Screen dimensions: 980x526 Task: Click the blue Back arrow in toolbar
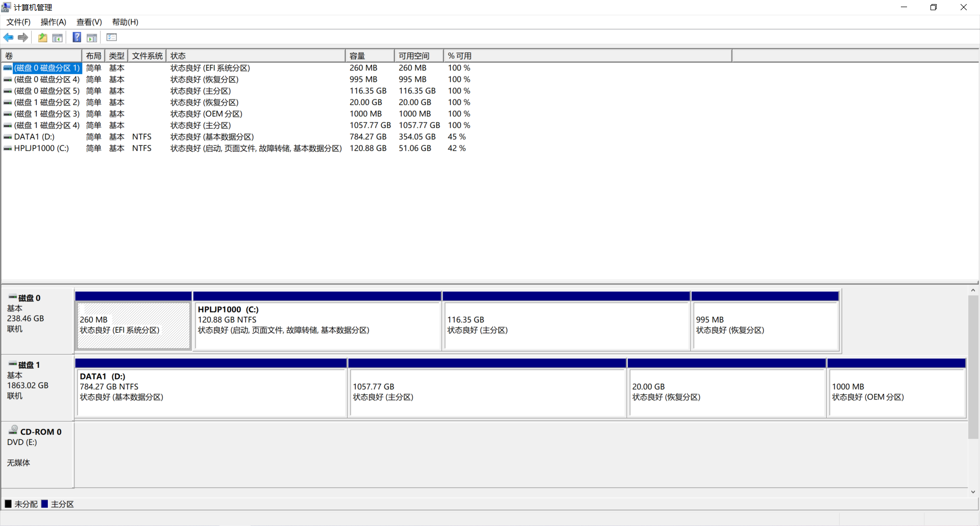(x=8, y=37)
